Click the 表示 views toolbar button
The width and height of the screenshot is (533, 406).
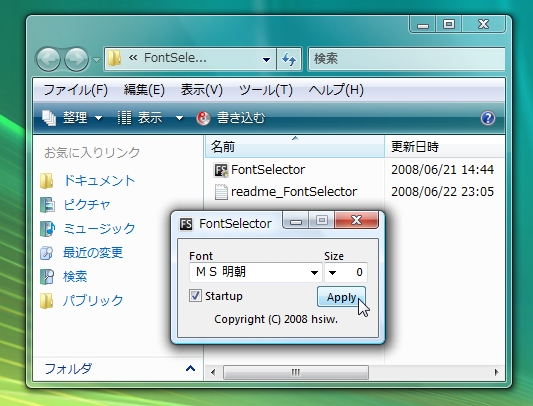pos(140,118)
